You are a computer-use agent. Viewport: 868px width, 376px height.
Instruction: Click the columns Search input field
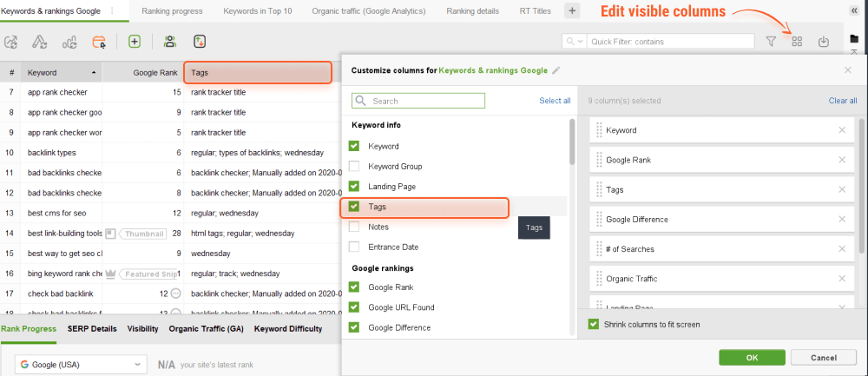[x=418, y=101]
